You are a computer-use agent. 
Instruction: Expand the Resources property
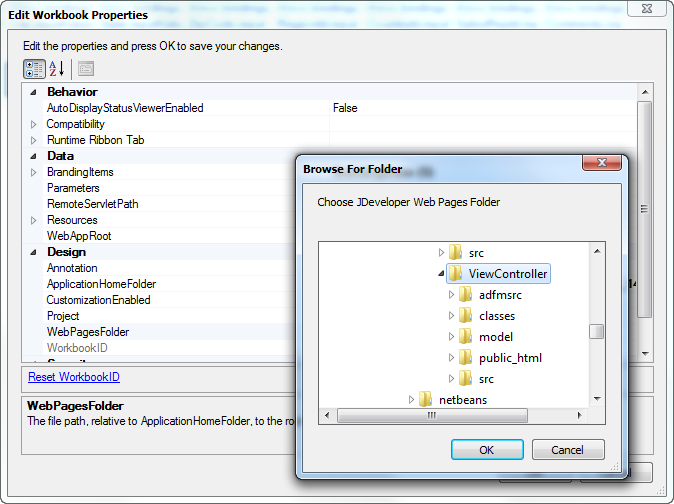click(x=34, y=220)
